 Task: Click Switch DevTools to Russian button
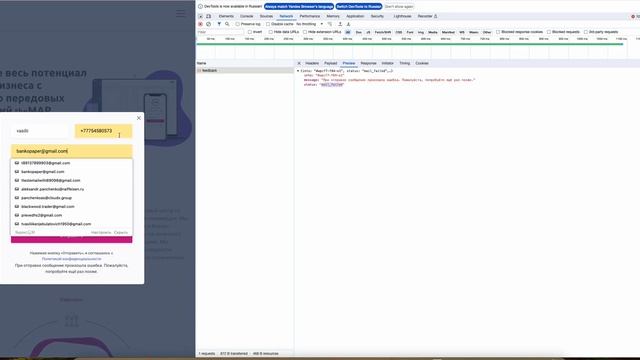[x=359, y=7]
